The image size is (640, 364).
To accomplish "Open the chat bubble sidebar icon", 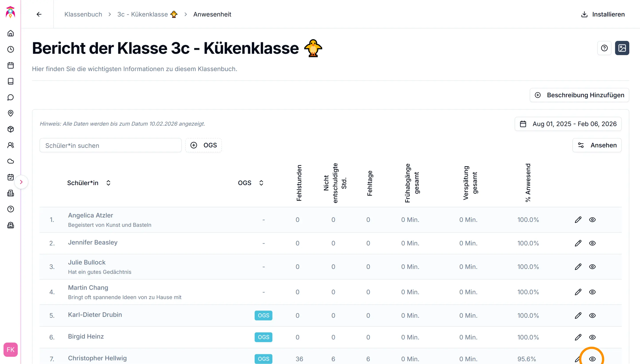I will 10,97.
